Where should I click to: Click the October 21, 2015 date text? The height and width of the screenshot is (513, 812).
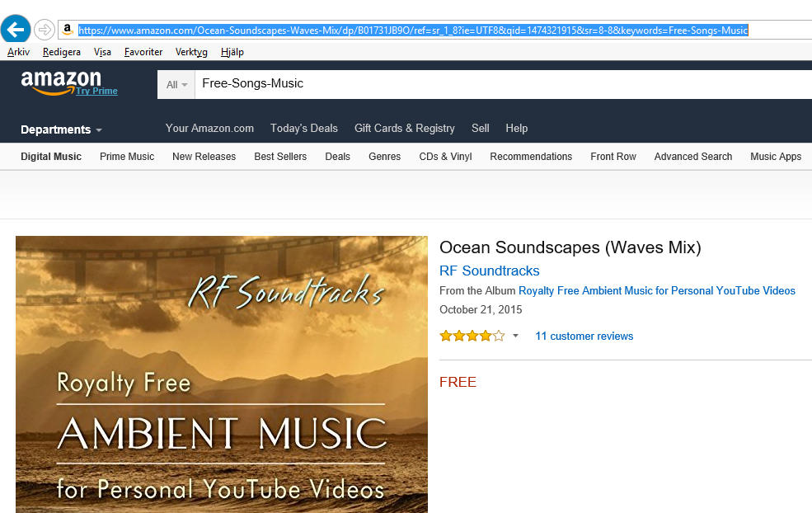pyautogui.click(x=481, y=309)
